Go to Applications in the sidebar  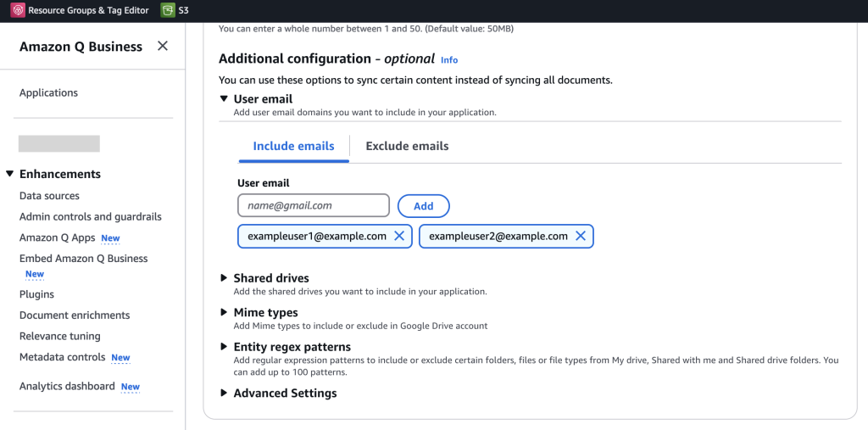[x=48, y=93]
